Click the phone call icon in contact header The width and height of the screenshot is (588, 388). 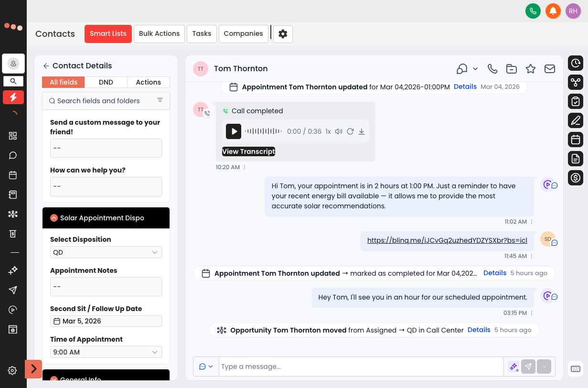point(492,69)
